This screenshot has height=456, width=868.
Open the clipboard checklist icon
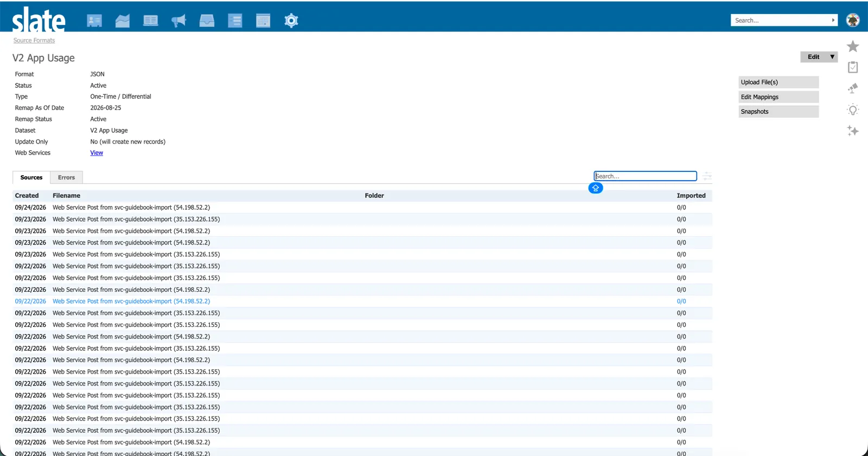[x=853, y=67]
